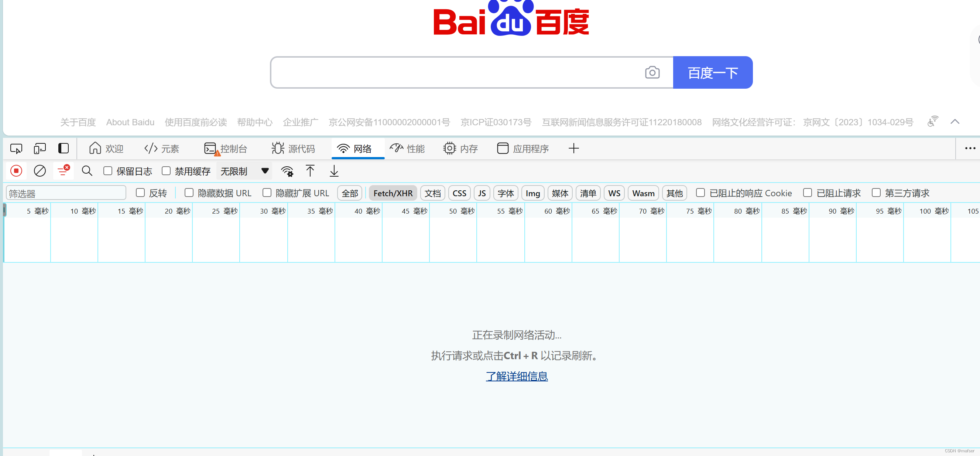The width and height of the screenshot is (980, 456).
Task: Open 使用百度前必读 footer link
Action: coord(196,122)
